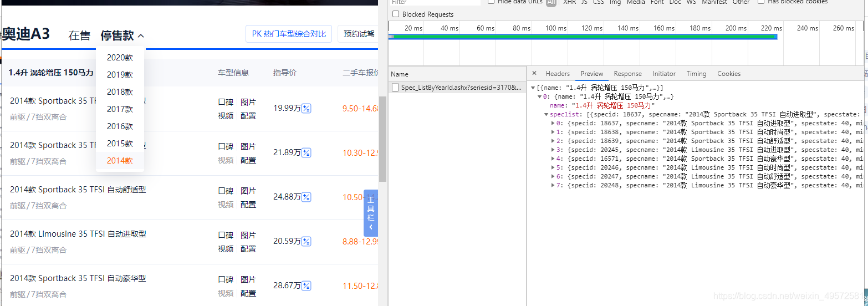The height and width of the screenshot is (306, 868).
Task: Choose 2019款 from year list
Action: [120, 75]
